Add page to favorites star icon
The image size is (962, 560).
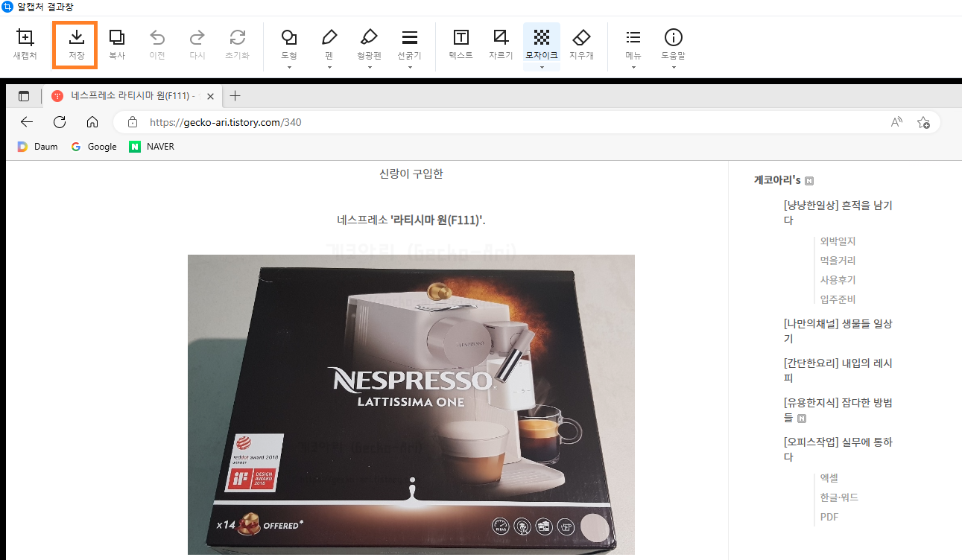(923, 122)
